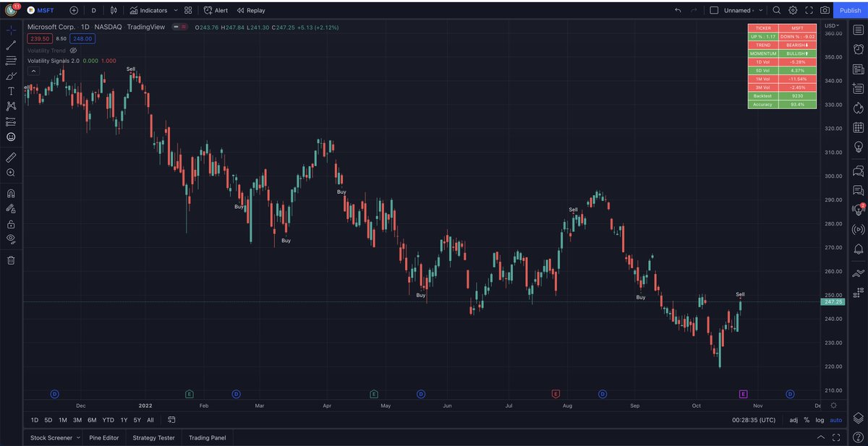Click the Publish button
Viewport: 868px width, 446px height.
[x=851, y=10]
